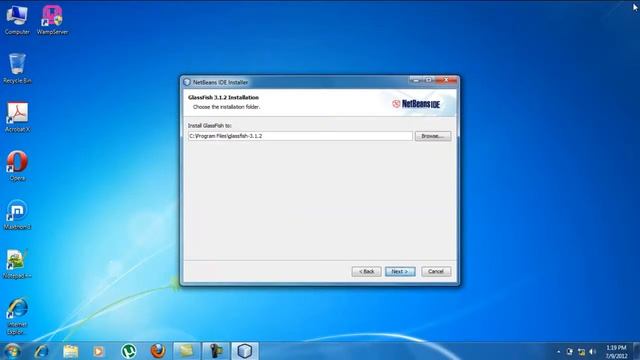The width and height of the screenshot is (640, 360).
Task: Activate the NetBeans installer cube taskbar item
Action: [x=245, y=351]
